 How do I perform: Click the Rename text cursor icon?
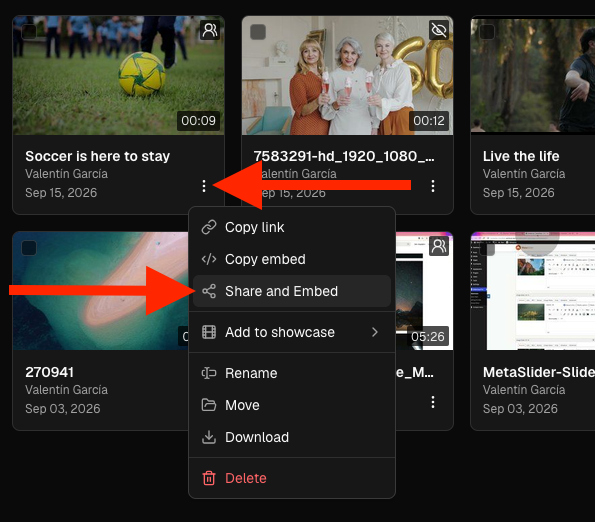point(209,373)
